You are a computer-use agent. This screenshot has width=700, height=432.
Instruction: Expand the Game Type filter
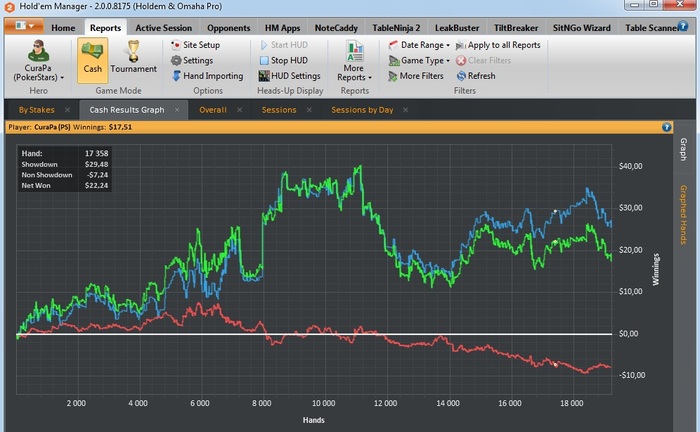point(419,60)
